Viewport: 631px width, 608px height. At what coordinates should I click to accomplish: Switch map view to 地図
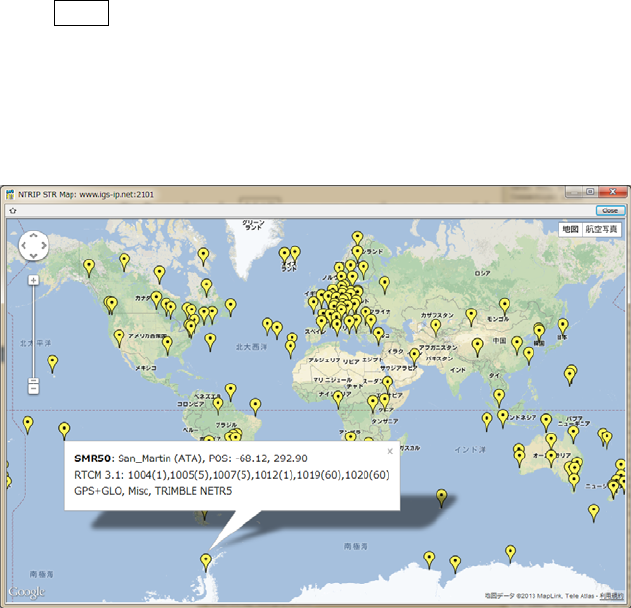pos(570,229)
